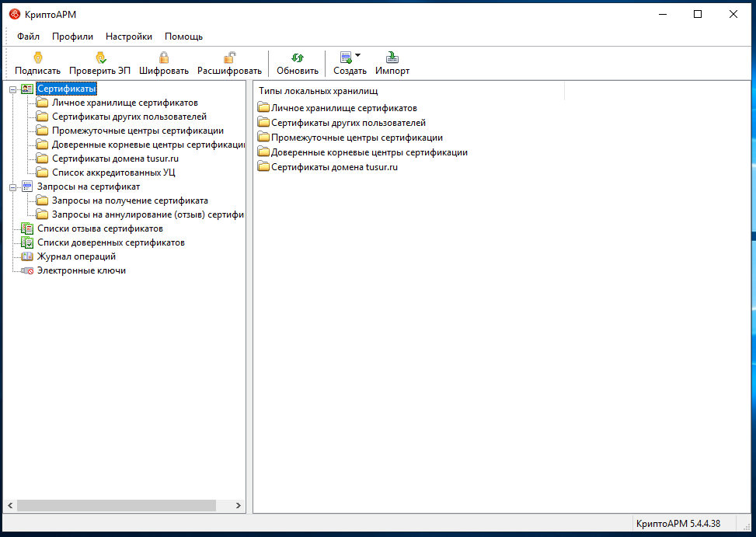
Task: Select Сертификаты in the tree
Action: tap(67, 89)
